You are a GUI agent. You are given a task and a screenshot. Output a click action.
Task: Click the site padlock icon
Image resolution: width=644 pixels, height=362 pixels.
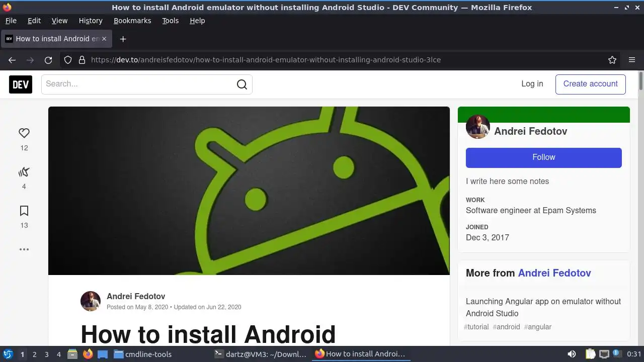pos(82,60)
